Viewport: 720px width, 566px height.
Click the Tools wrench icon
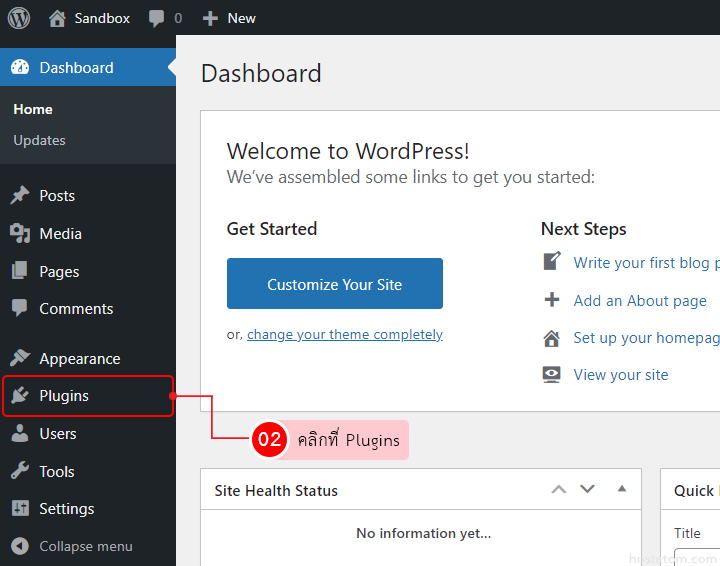[x=20, y=472]
